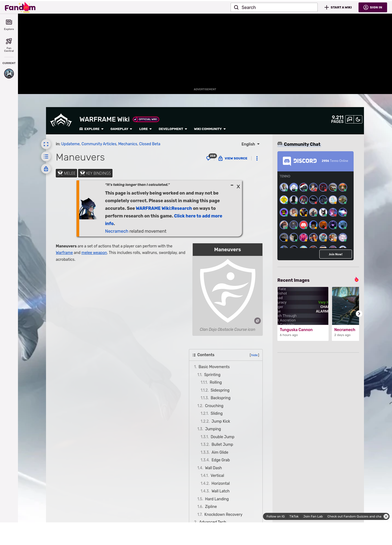This screenshot has height=545, width=392.
Task: Open the table of contents list icon
Action: [46, 156]
